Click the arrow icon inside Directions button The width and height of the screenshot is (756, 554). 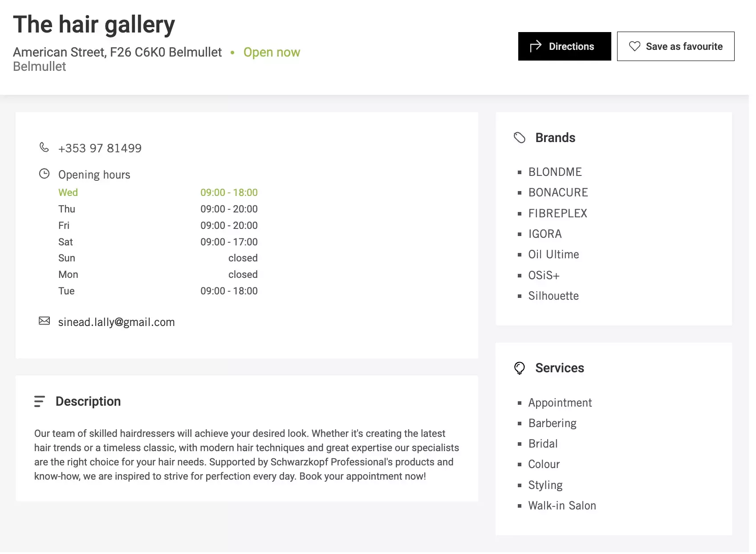pyautogui.click(x=536, y=46)
